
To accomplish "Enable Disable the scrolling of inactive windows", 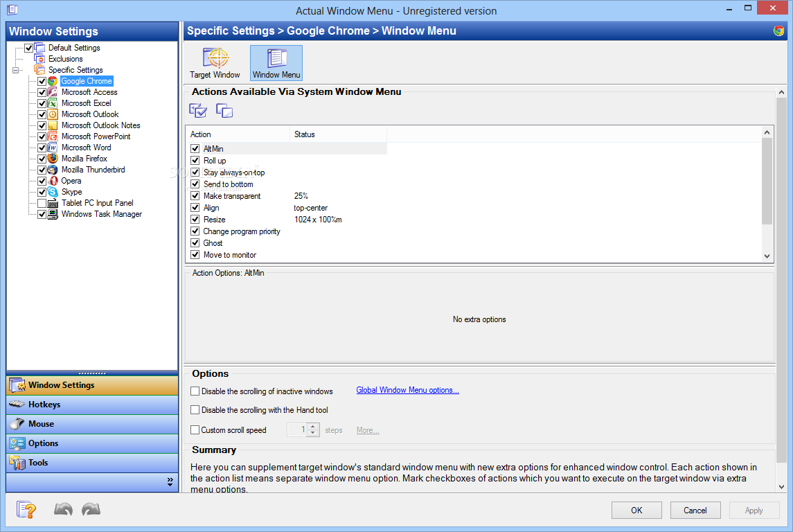I will pyautogui.click(x=195, y=391).
